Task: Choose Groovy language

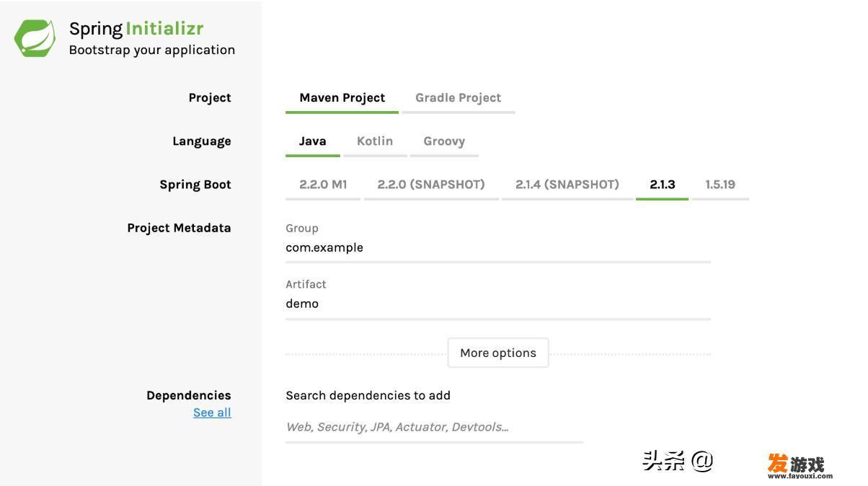Action: (x=444, y=141)
